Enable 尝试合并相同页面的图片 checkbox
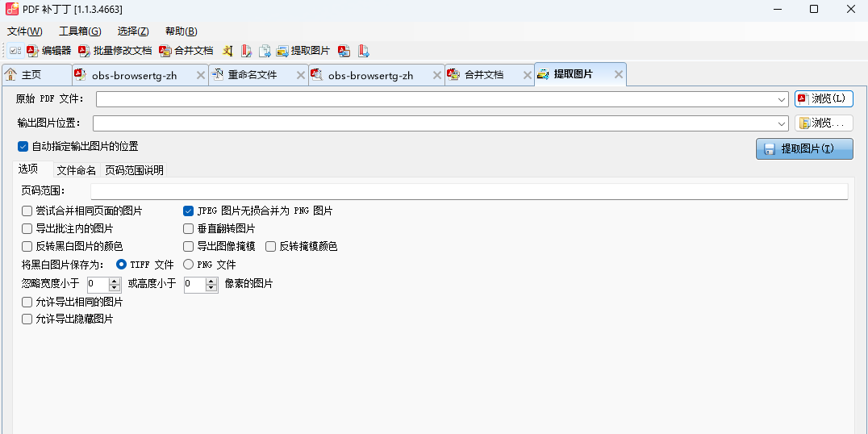The width and height of the screenshot is (868, 434). (27, 211)
